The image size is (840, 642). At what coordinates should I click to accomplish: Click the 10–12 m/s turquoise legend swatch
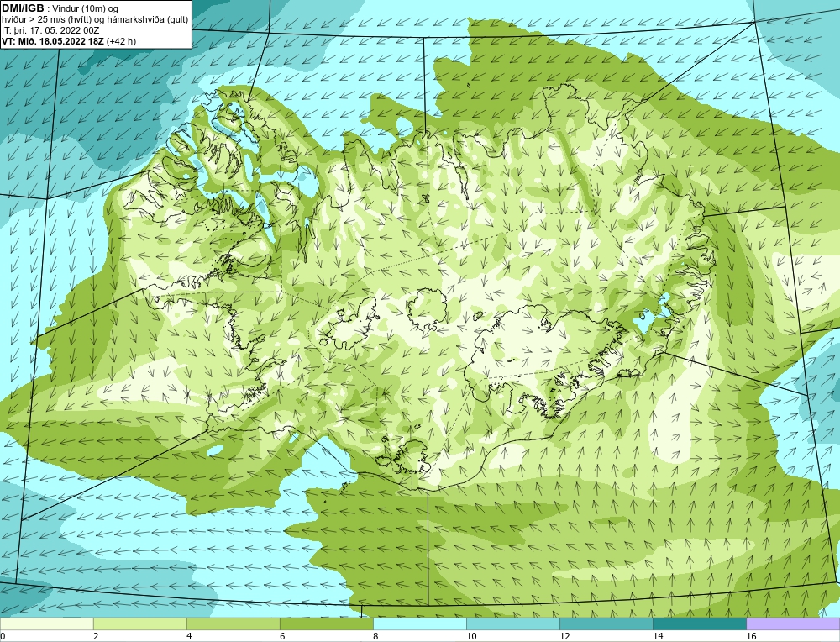coord(512,624)
